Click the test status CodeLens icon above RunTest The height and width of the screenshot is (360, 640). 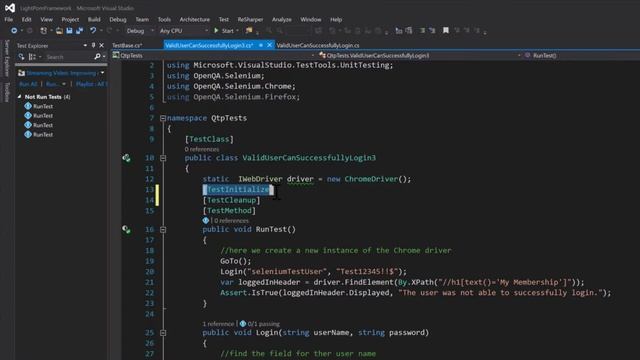(206, 220)
